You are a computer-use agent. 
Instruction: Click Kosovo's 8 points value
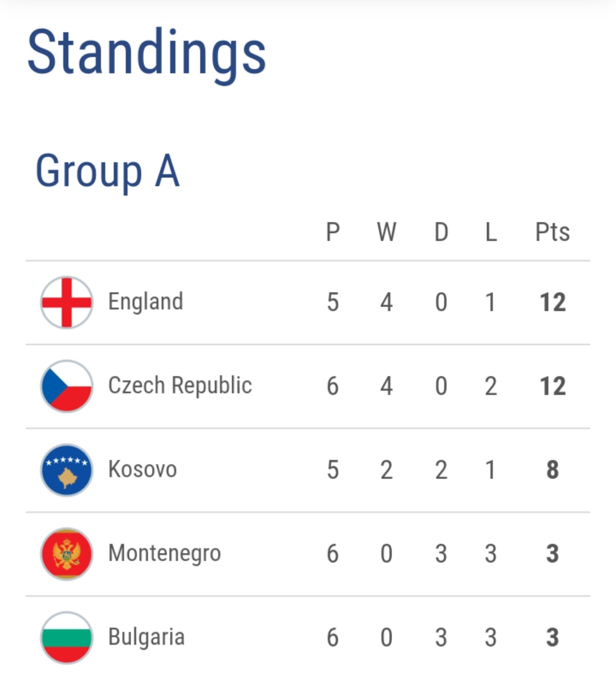pos(552,470)
